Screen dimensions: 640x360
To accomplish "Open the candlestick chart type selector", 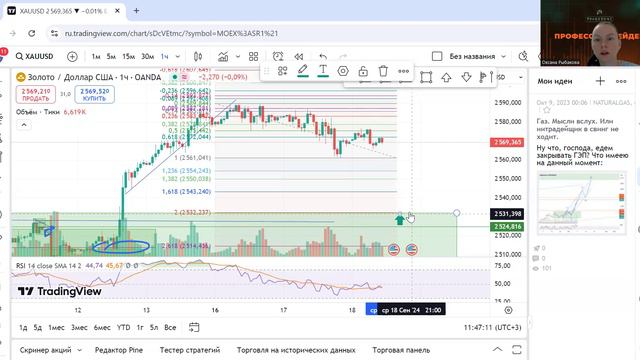I will pos(198,56).
